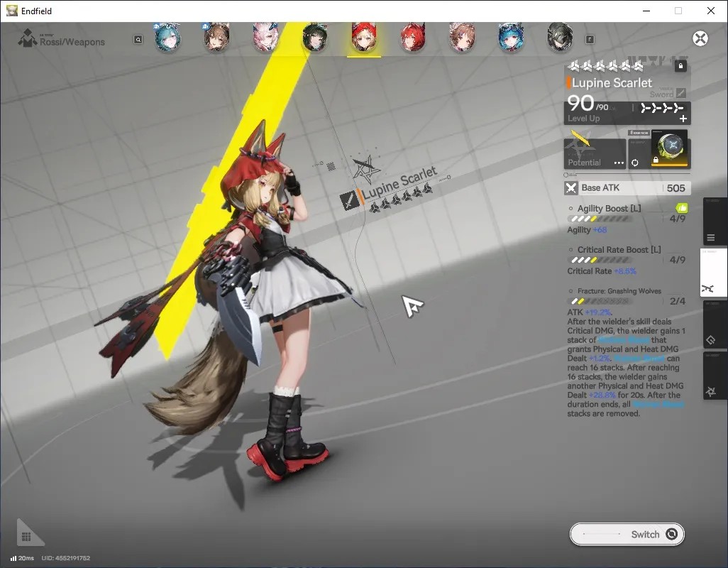The width and height of the screenshot is (728, 568).
Task: Click the Agility Boost [L] skill name
Action: pyautogui.click(x=609, y=209)
